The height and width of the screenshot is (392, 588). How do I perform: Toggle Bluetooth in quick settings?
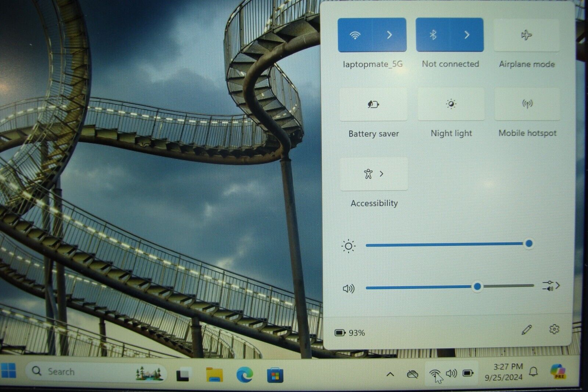click(x=433, y=35)
